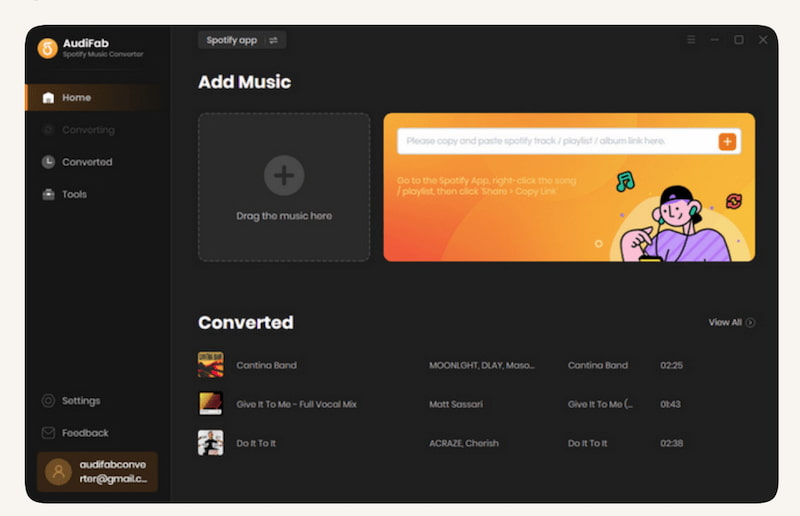Click the Feedback envelope icon
The width and height of the screenshot is (800, 516).
click(48, 433)
